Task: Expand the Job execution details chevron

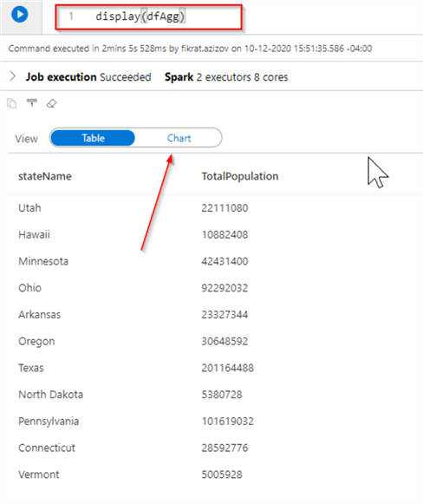Action: (12, 76)
